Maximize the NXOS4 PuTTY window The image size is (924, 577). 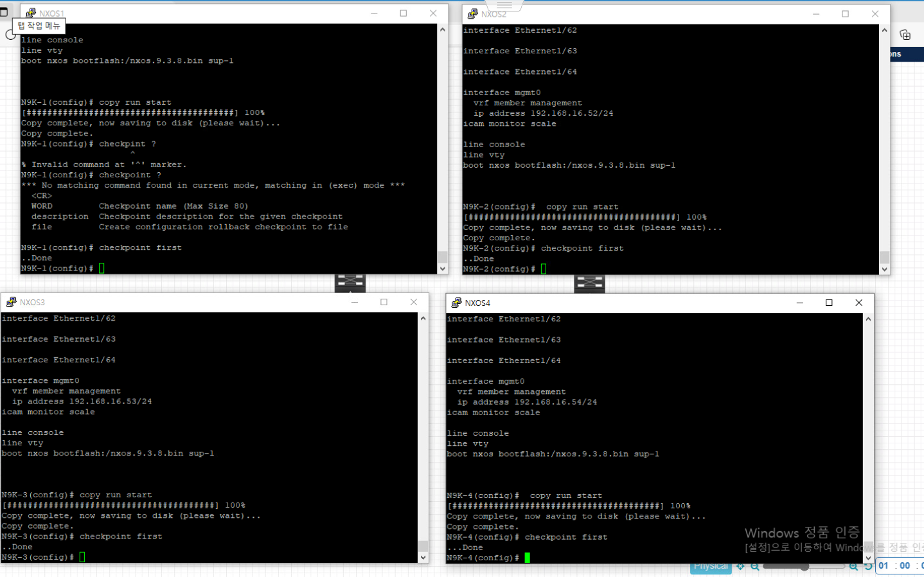[830, 303]
